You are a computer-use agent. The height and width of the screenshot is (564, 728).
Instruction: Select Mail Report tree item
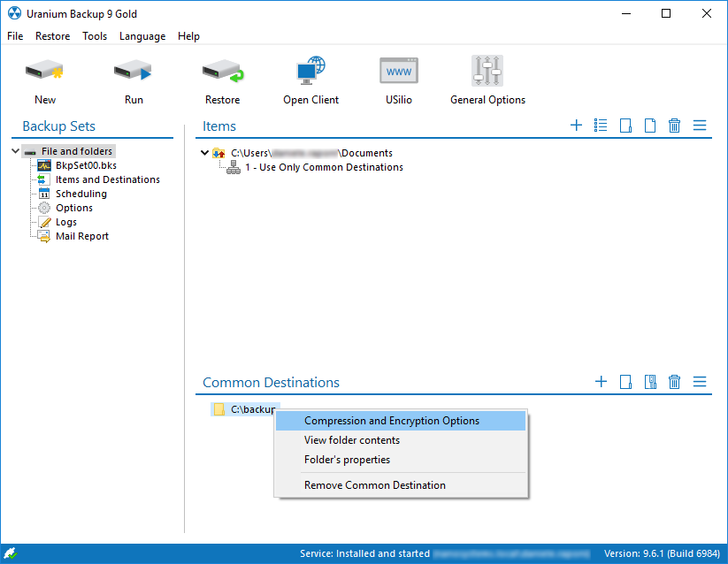point(81,236)
